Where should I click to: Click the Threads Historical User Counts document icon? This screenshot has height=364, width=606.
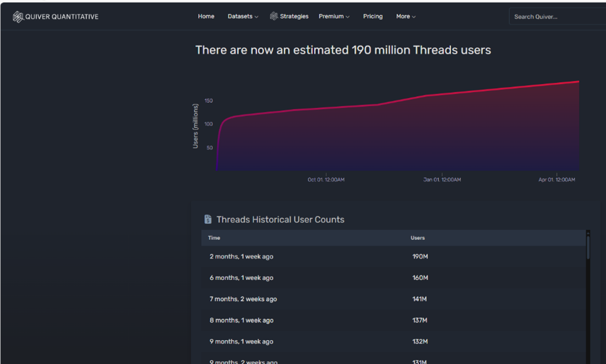point(208,219)
